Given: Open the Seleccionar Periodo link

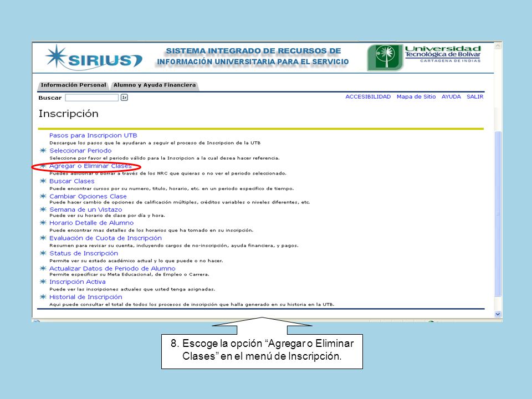Looking at the screenshot, I should (x=80, y=151).
